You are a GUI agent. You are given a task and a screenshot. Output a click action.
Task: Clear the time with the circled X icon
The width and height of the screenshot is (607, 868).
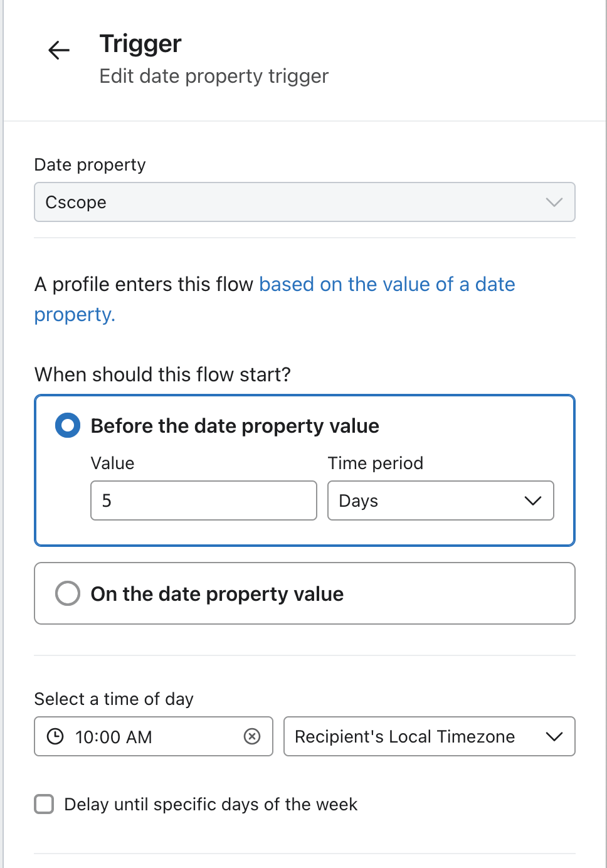pos(252,736)
